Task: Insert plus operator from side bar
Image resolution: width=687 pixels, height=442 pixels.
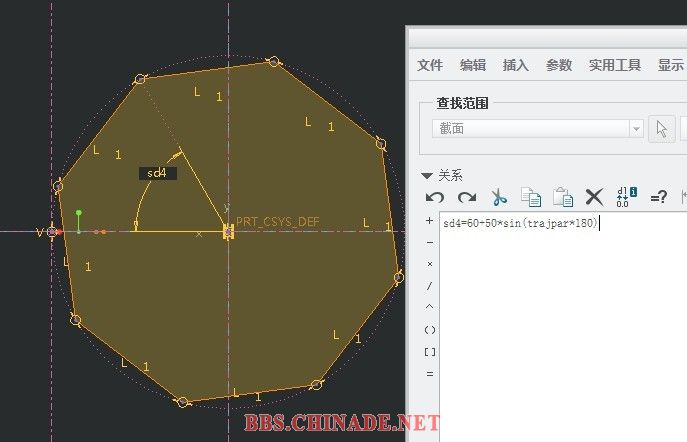Action: tap(429, 221)
